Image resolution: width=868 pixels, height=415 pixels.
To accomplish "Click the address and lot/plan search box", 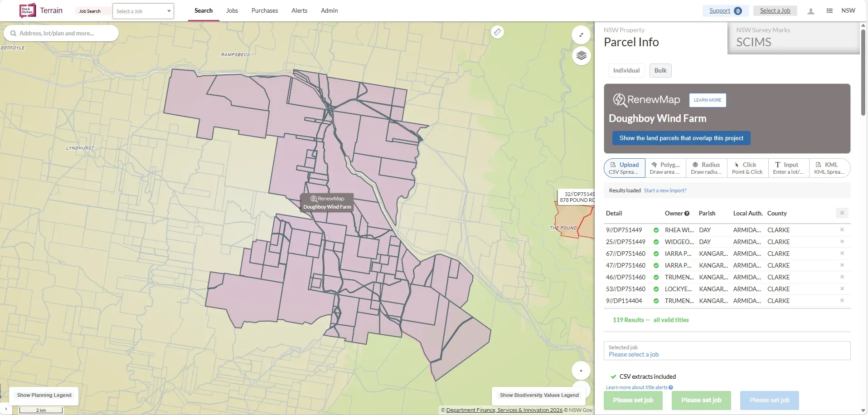I will 61,34.
